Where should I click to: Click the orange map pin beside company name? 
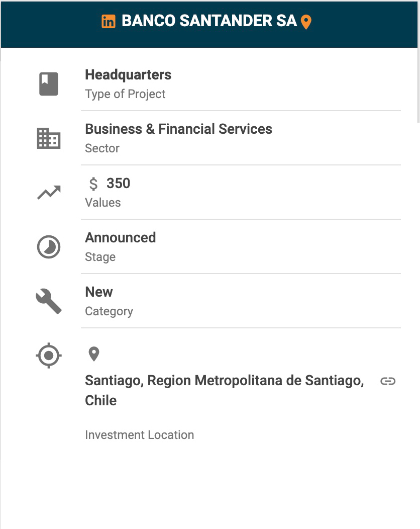[306, 22]
